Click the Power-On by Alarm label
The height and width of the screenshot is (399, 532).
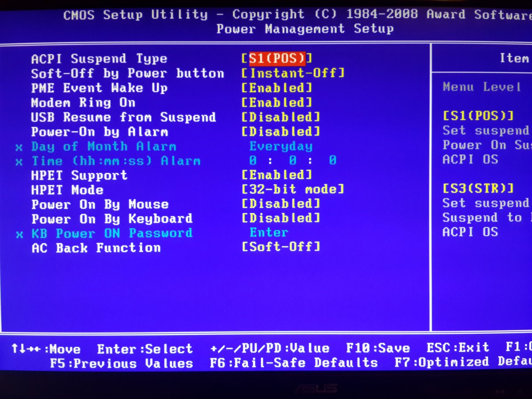pyautogui.click(x=99, y=132)
